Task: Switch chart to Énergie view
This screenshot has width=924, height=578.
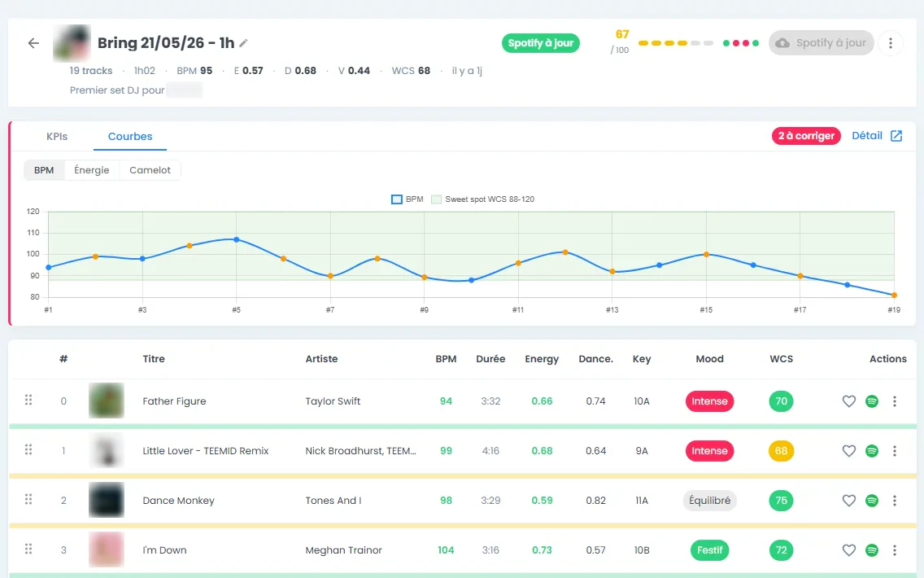Action: (x=92, y=170)
